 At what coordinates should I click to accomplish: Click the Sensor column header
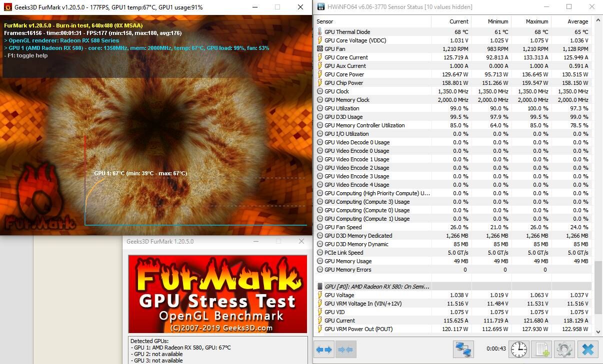point(372,21)
